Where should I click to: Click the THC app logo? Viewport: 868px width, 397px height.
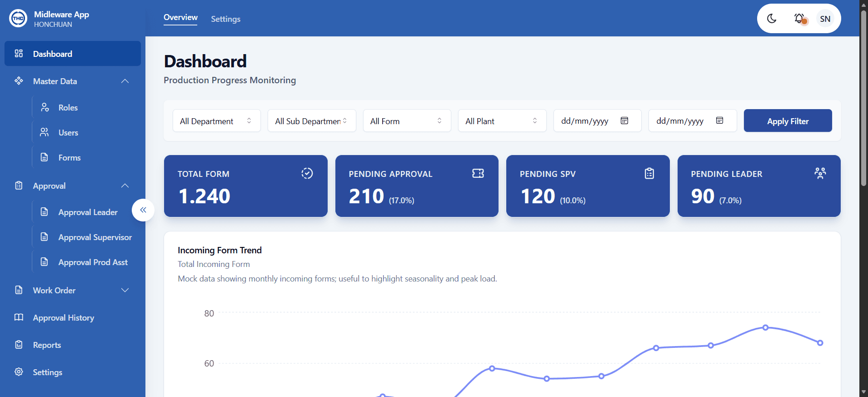point(18,18)
